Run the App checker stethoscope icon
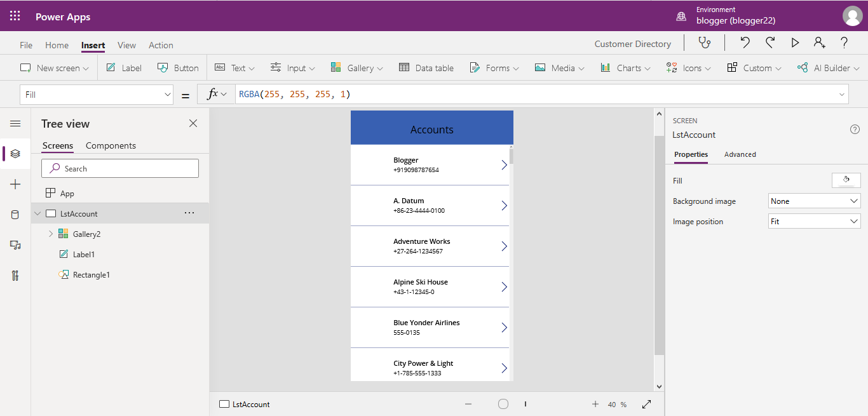This screenshot has height=416, width=868. coord(704,43)
